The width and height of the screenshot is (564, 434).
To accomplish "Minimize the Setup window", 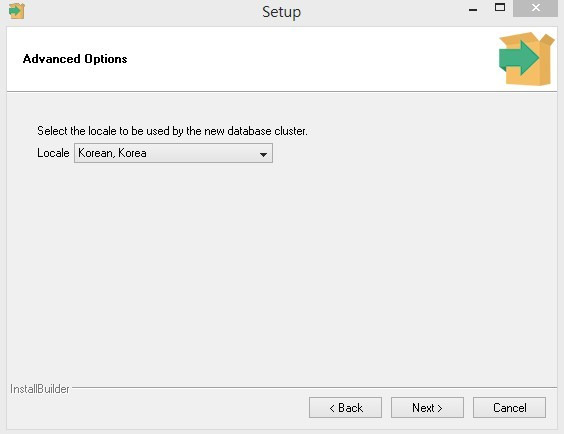I will click(x=473, y=10).
